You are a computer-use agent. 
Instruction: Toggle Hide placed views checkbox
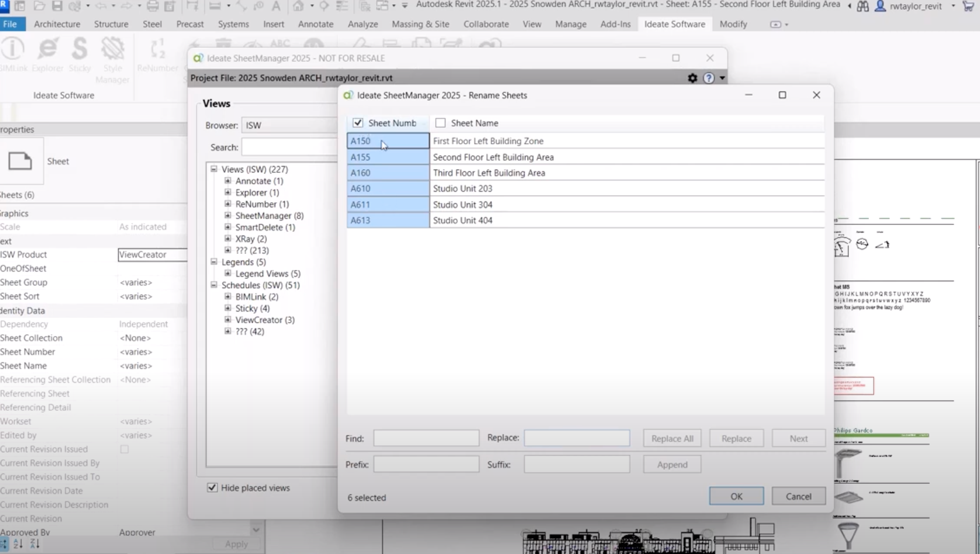pyautogui.click(x=212, y=487)
